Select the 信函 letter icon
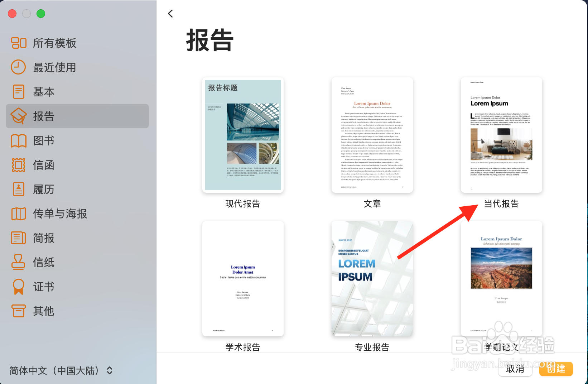588x384 pixels. click(x=18, y=165)
